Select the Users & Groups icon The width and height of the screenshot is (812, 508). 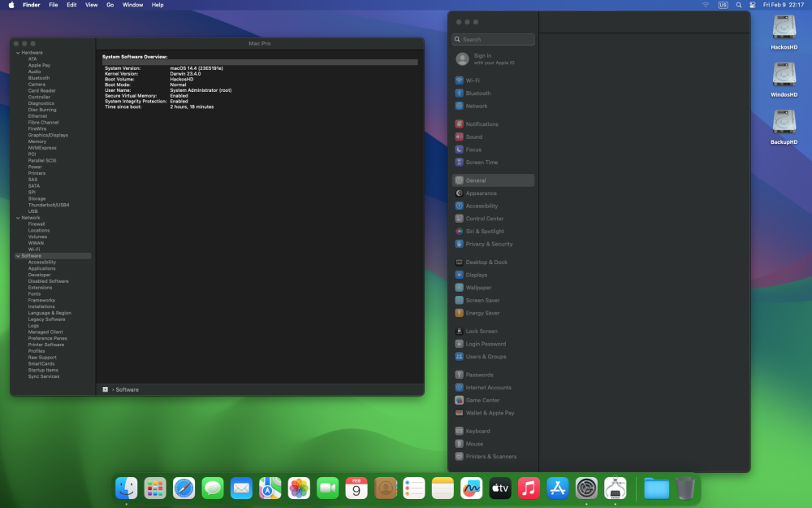[459, 356]
